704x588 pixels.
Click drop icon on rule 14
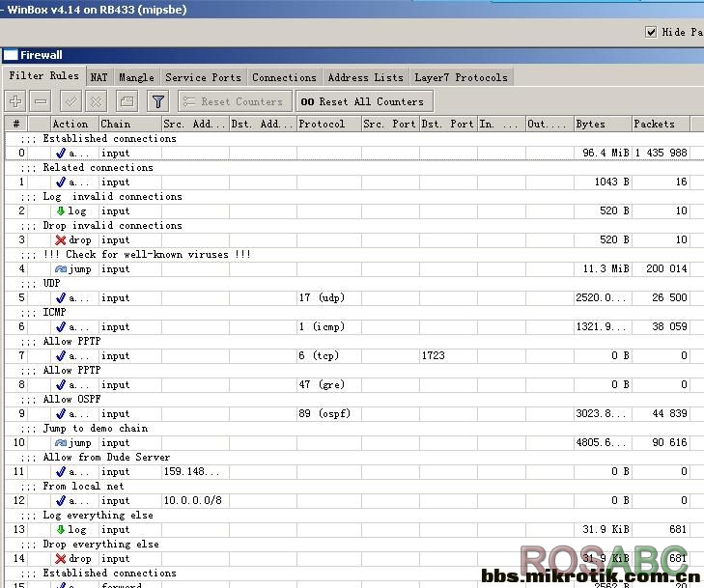point(61,558)
